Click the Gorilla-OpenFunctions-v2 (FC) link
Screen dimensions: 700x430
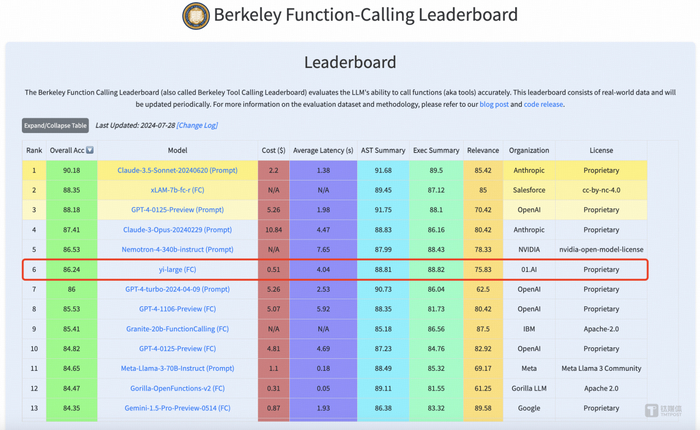pos(177,388)
